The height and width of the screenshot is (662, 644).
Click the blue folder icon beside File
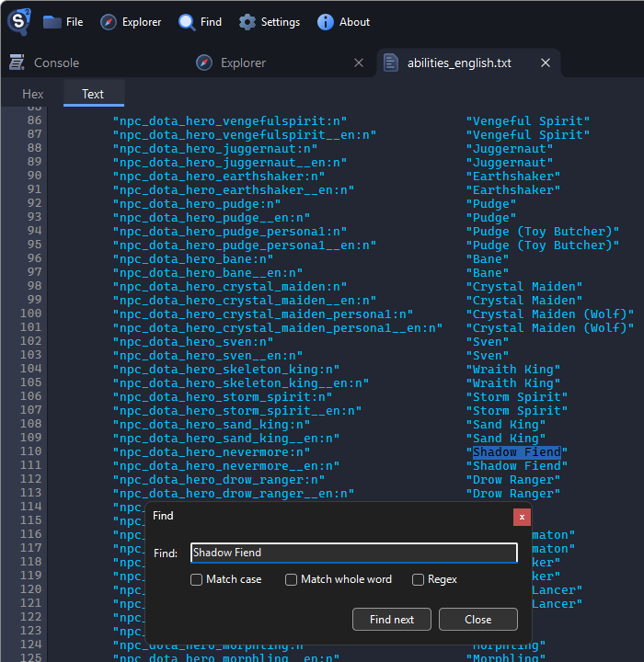pyautogui.click(x=52, y=22)
